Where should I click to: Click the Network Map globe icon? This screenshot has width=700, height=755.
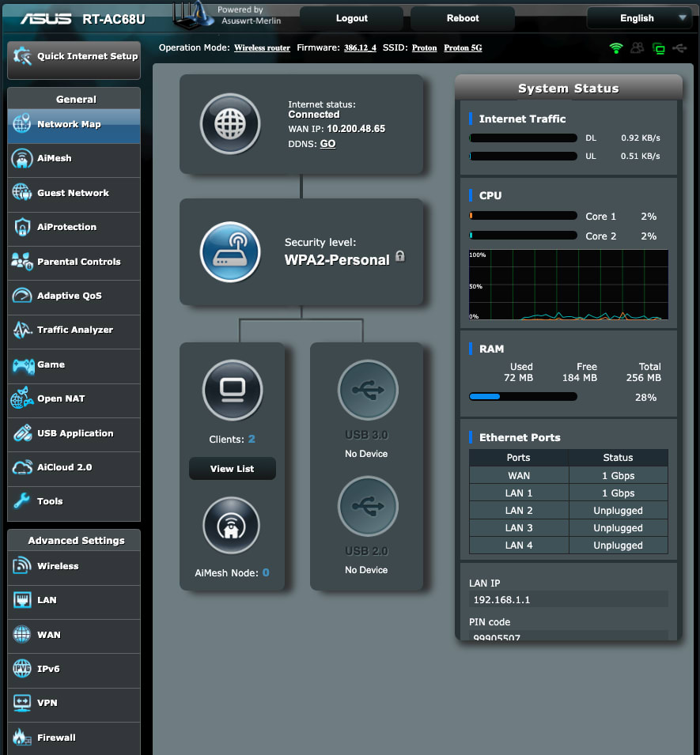pos(21,123)
